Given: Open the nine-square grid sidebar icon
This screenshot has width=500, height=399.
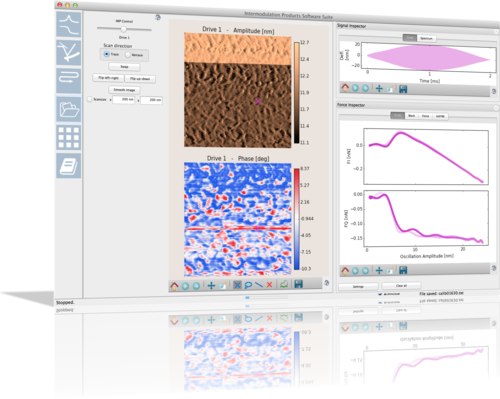Looking at the screenshot, I should 68,137.
